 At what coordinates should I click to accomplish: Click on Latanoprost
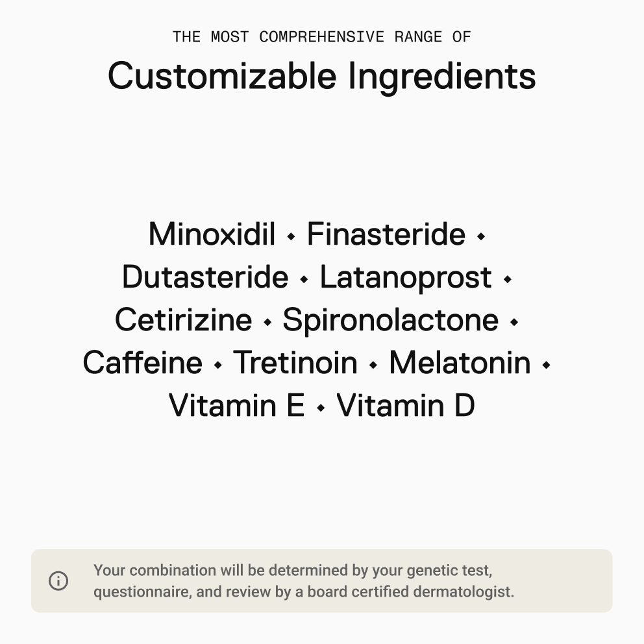click(x=406, y=278)
